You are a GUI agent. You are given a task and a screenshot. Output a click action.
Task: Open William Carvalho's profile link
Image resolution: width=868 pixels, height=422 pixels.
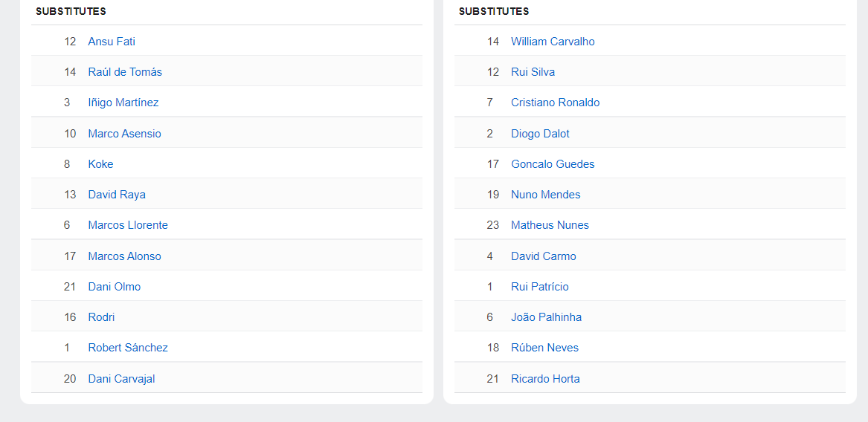pyautogui.click(x=553, y=42)
